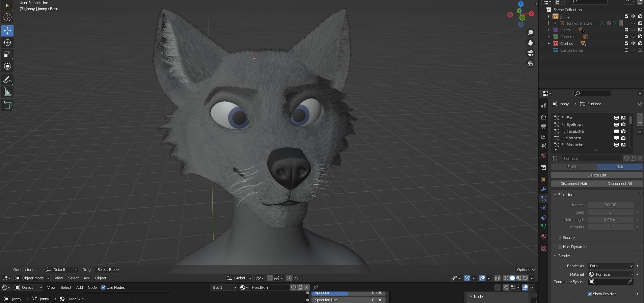Uncheck Cameras collection checkbox
This screenshot has height=303, width=644.
pos(626,36)
